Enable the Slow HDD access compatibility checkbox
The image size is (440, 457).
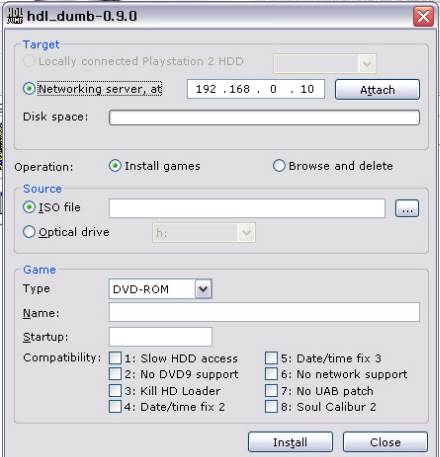pos(115,358)
